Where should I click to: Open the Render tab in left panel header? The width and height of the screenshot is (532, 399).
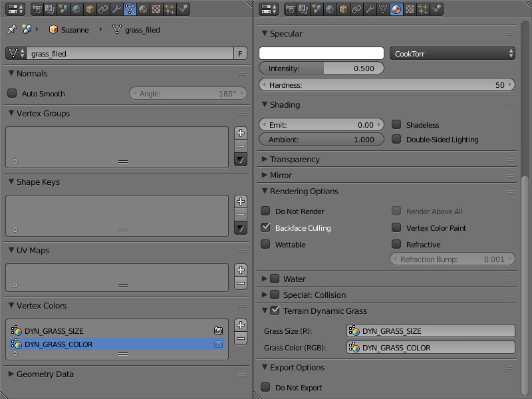[37, 9]
